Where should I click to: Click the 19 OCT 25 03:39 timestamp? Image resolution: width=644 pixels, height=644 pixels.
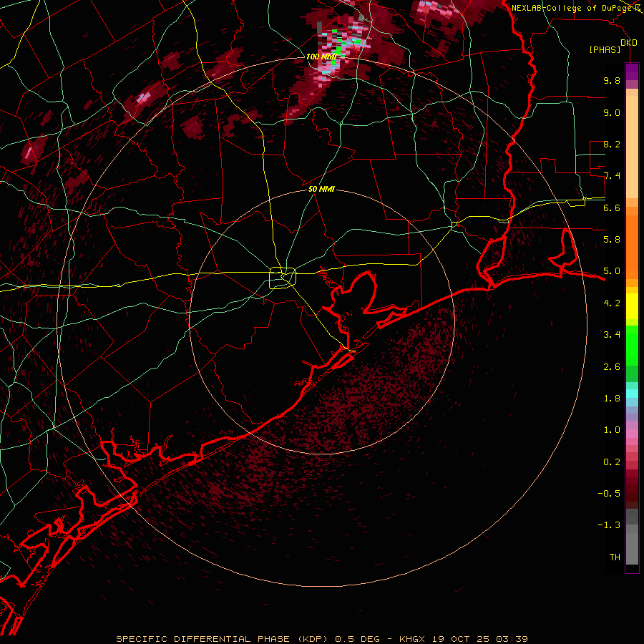coord(479,639)
